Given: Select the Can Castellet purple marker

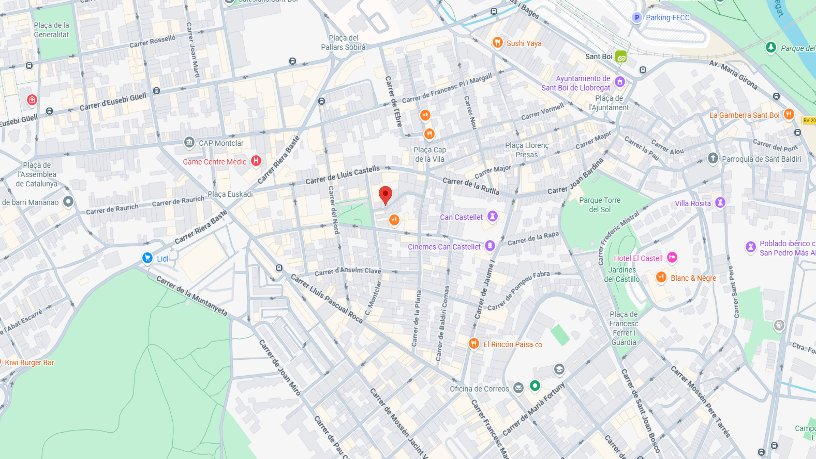Looking at the screenshot, I should click(492, 216).
